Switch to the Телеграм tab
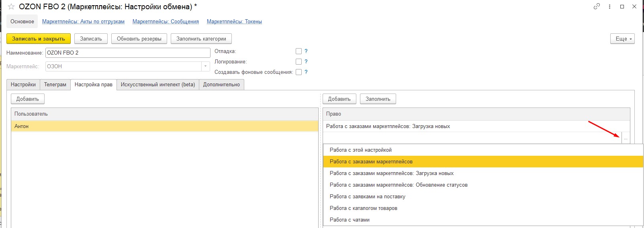Screen dimensions: 644x228 [x=55, y=84]
